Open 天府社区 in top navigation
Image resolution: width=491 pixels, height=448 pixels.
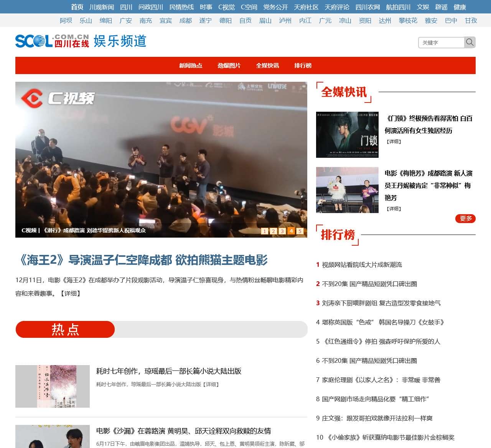coord(306,7)
